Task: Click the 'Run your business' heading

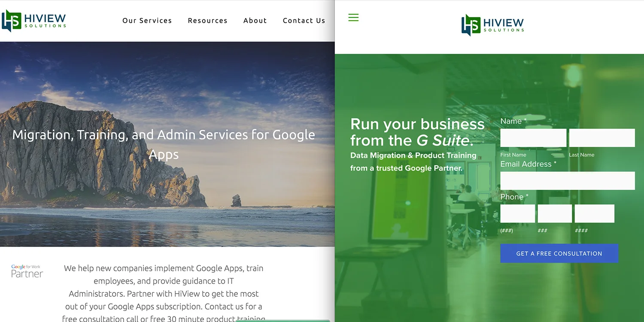Action: (417, 132)
